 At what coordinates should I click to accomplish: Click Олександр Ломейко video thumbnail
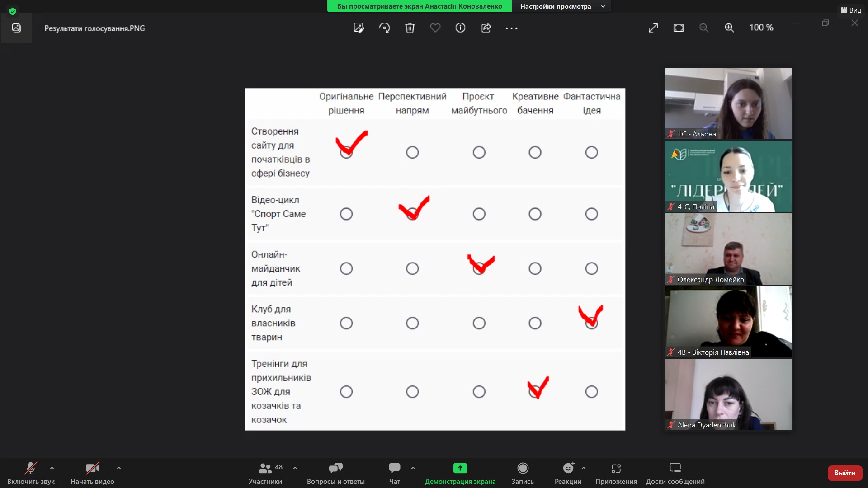[728, 249]
